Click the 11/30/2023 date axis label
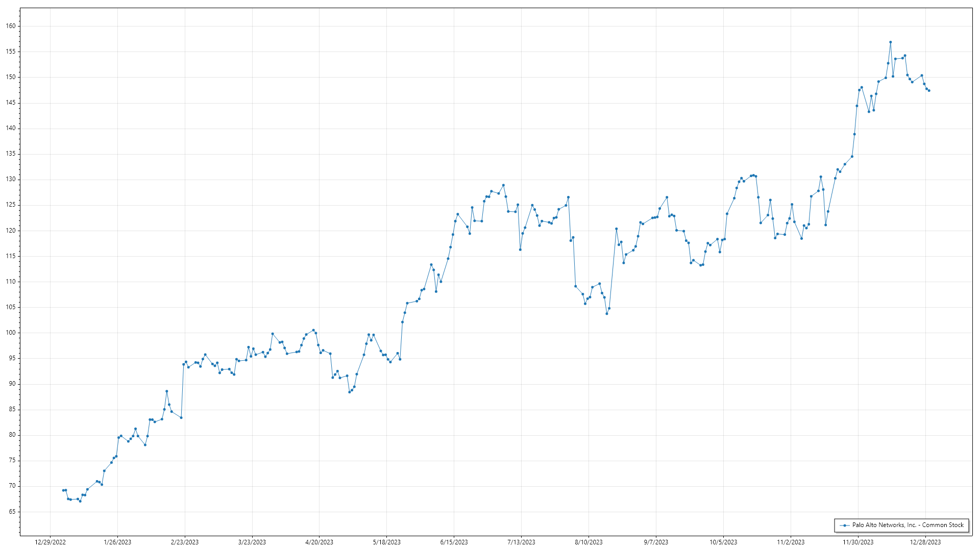Viewport: 980px width, 551px height. (858, 542)
